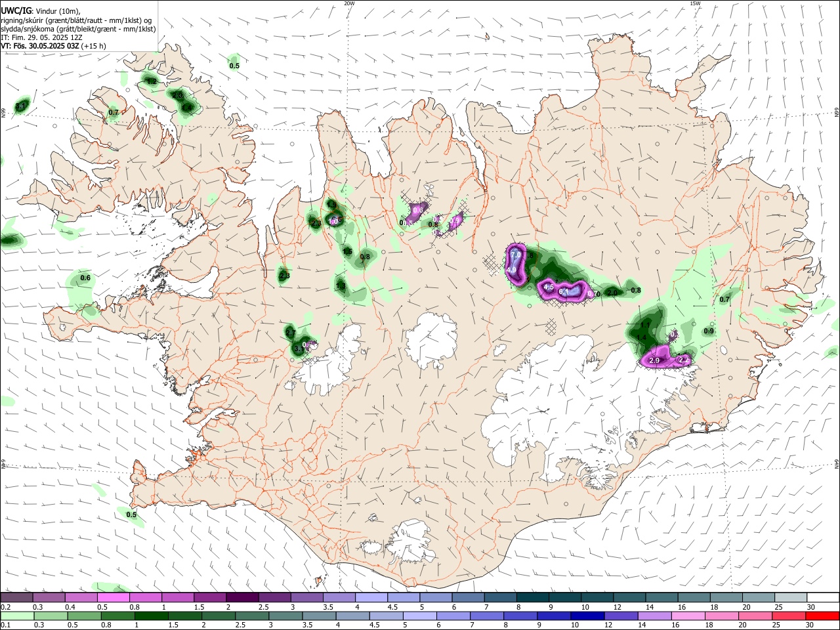Click the 2.2 value beside 2.9 in the southeast

pos(684,360)
